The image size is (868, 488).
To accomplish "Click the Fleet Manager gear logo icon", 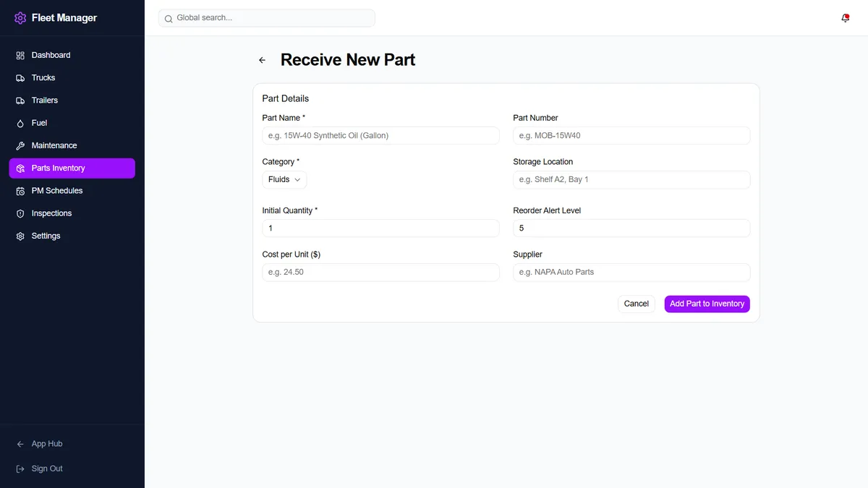I will (x=20, y=18).
